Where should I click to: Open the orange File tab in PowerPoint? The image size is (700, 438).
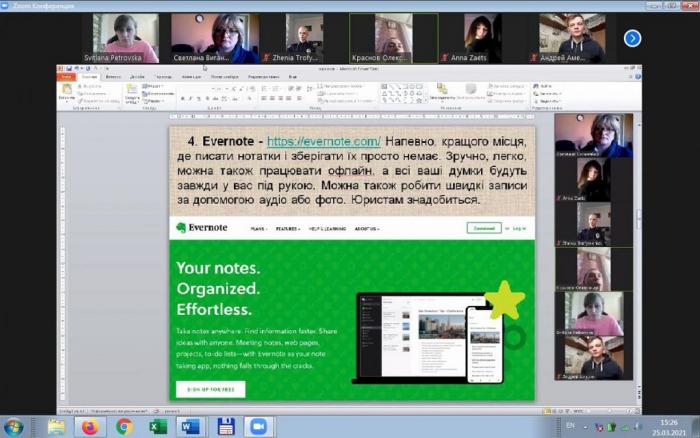point(66,76)
